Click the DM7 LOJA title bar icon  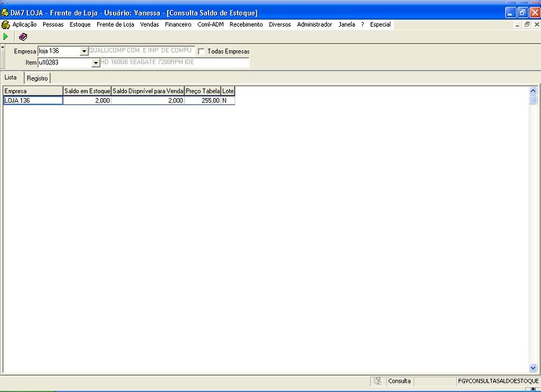[x=5, y=13]
